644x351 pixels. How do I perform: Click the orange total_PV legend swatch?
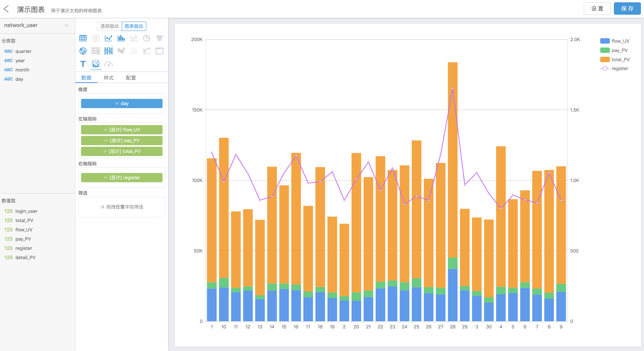605,59
